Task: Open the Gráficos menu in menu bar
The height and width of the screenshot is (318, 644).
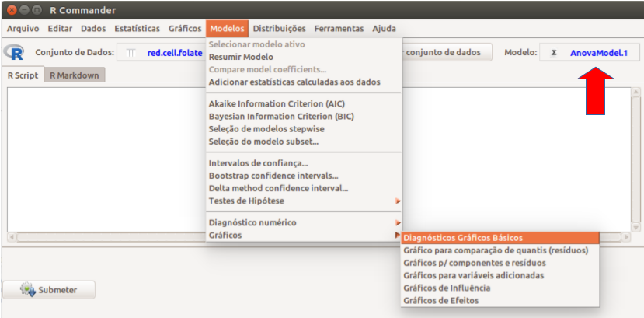Action: click(x=185, y=29)
